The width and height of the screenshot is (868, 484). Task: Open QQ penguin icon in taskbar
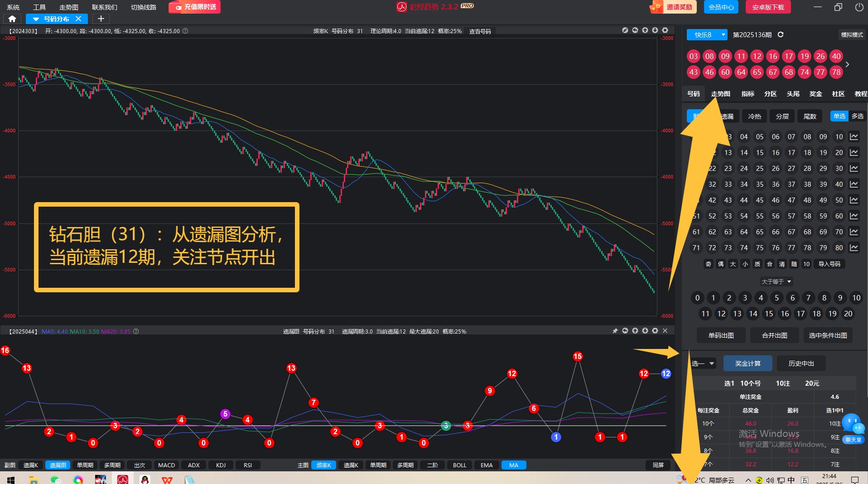(x=145, y=479)
